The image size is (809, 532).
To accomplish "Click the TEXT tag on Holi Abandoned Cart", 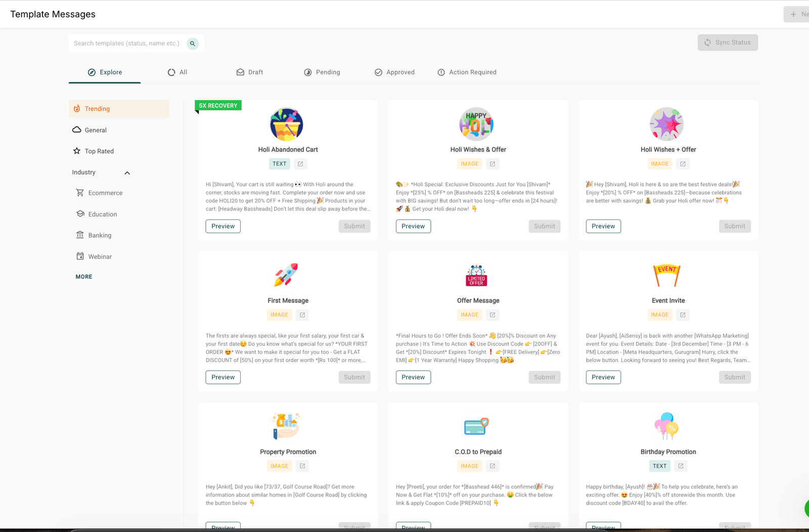I will tap(280, 164).
